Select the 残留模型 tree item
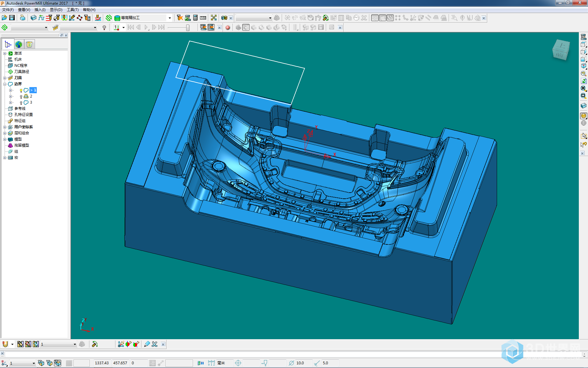The height and width of the screenshot is (368, 588). pyautogui.click(x=22, y=145)
